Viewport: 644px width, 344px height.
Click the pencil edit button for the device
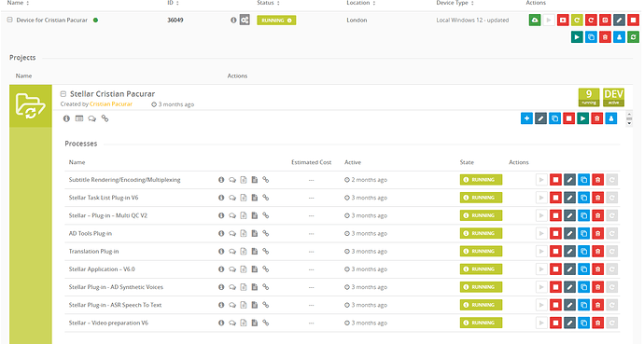[x=619, y=21]
